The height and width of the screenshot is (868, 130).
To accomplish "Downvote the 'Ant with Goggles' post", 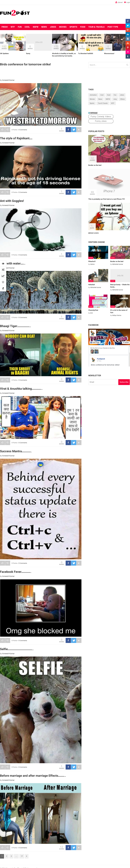I will (7, 255).
